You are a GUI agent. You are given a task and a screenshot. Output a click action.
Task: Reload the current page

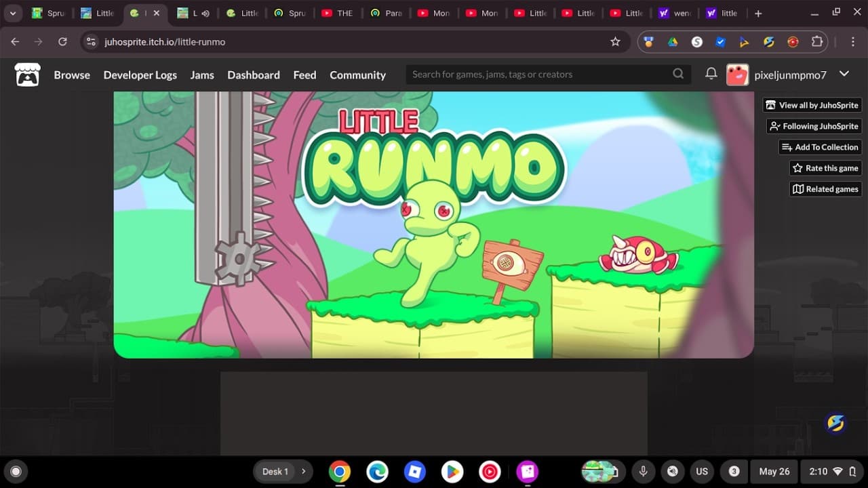(62, 41)
